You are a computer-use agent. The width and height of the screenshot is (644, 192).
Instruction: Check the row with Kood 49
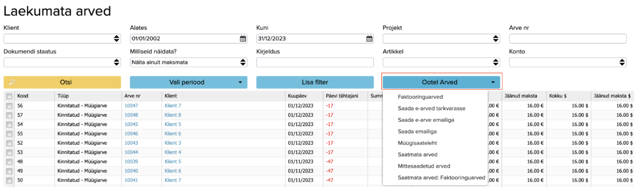(9, 171)
